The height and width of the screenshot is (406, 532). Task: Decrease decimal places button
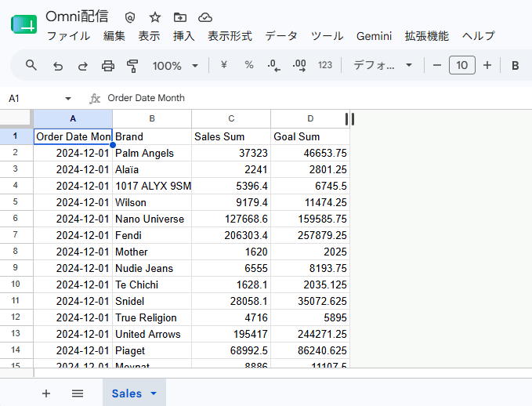point(273,66)
